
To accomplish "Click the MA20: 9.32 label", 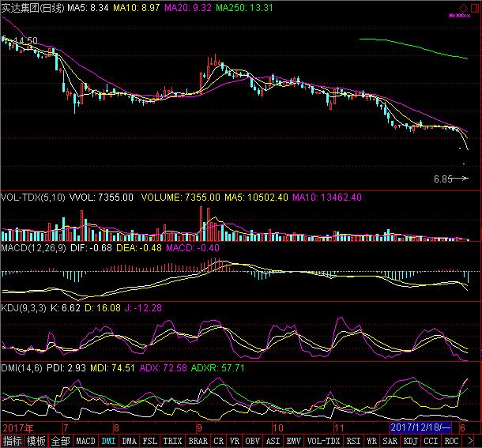I will point(188,8).
